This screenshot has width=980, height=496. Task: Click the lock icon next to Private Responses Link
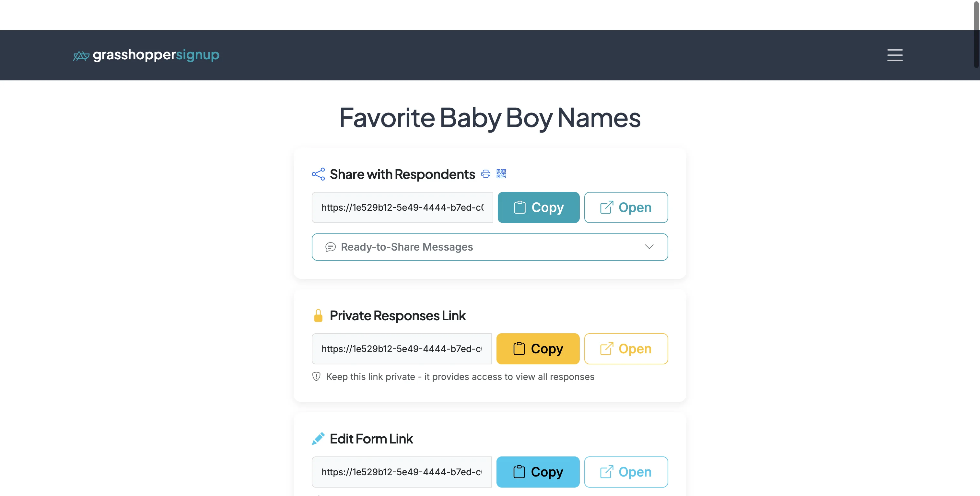(318, 315)
